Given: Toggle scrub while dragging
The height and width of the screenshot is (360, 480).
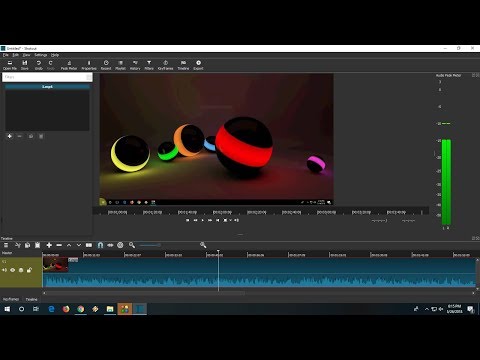Looking at the screenshot, I should [110, 245].
